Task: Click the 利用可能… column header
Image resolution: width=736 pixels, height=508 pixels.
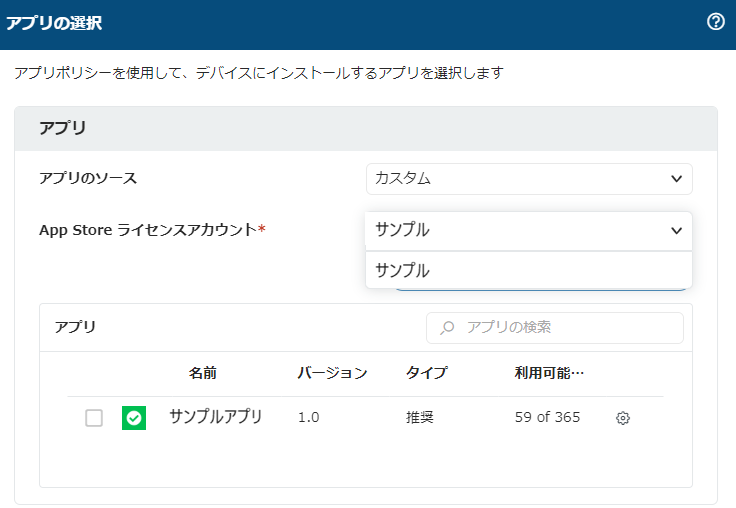Action: [549, 373]
